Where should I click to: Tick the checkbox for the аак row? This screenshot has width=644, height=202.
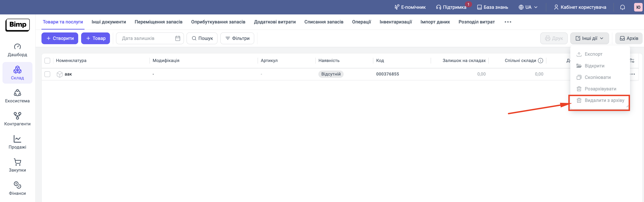[47, 74]
